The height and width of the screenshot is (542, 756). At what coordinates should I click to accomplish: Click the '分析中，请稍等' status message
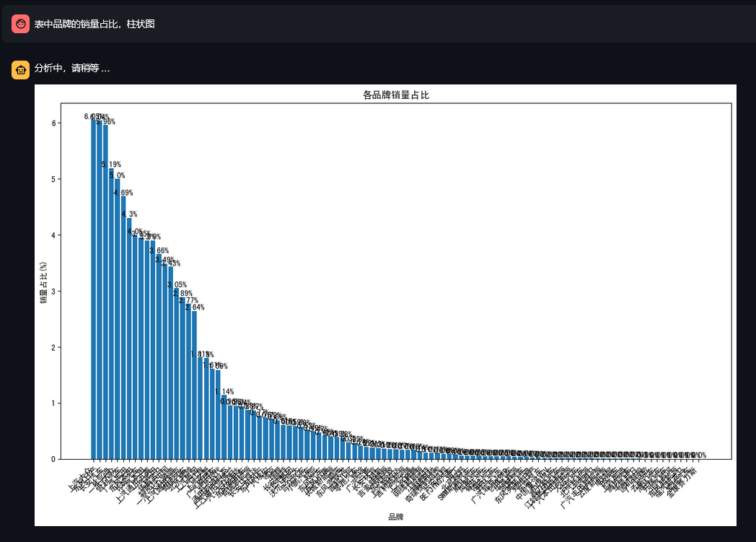click(x=72, y=69)
